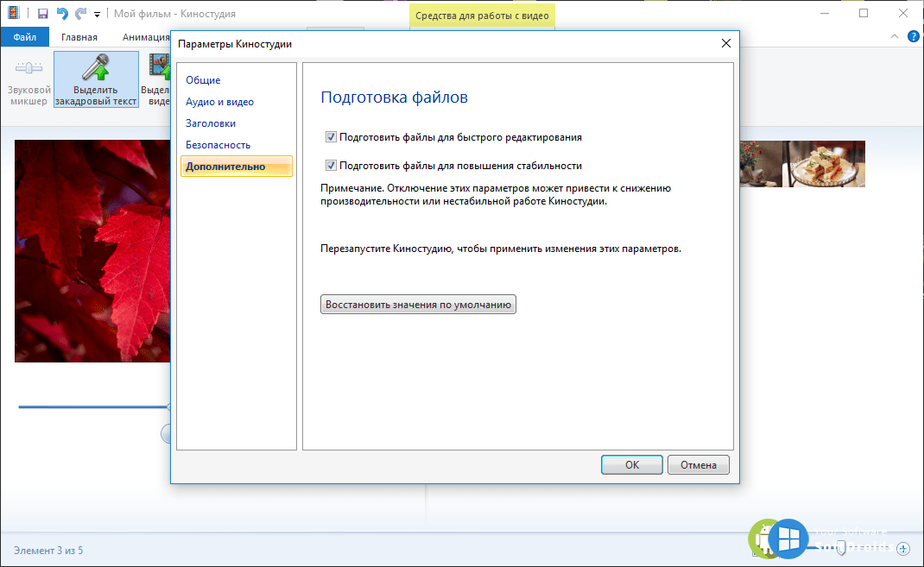Select the dessert plate clip thumbnail in storyboard
The image size is (924, 567).
[x=823, y=164]
